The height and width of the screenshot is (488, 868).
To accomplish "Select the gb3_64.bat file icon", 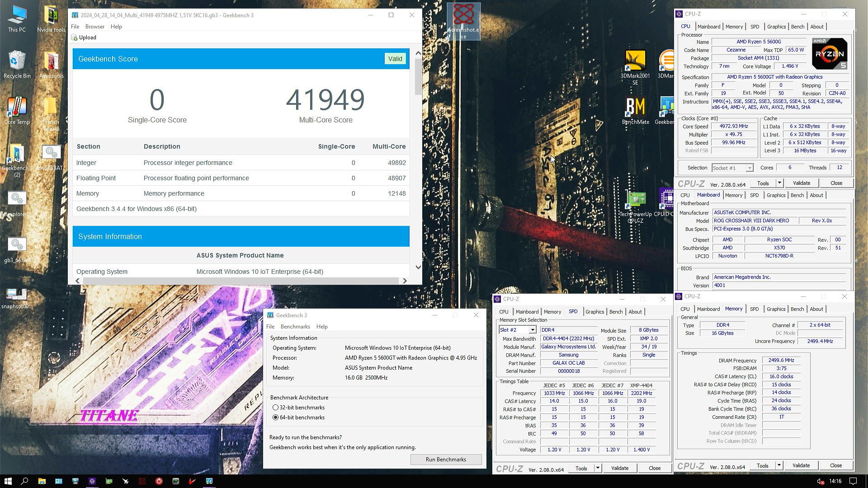I will (17, 250).
